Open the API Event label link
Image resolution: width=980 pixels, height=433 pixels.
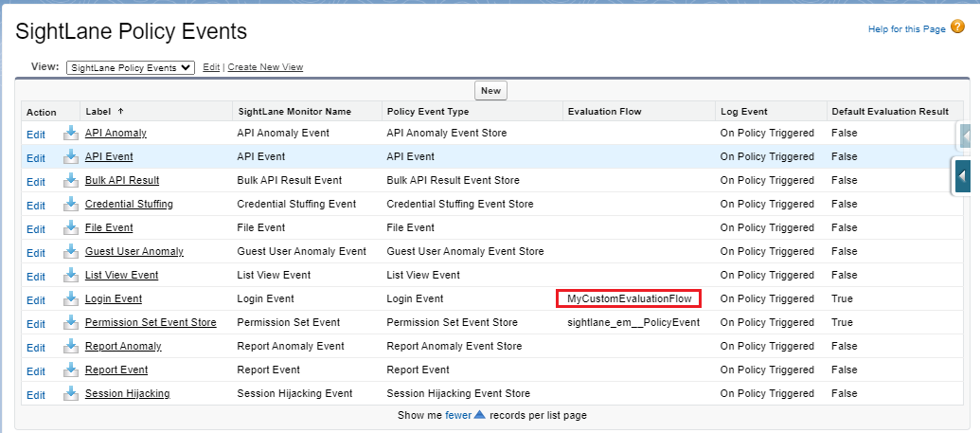(109, 156)
